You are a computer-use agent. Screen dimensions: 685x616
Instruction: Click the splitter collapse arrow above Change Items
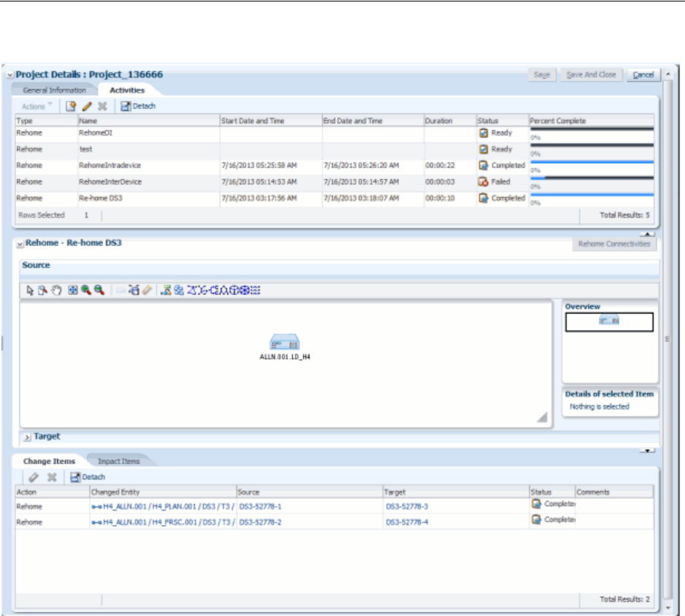point(647,451)
